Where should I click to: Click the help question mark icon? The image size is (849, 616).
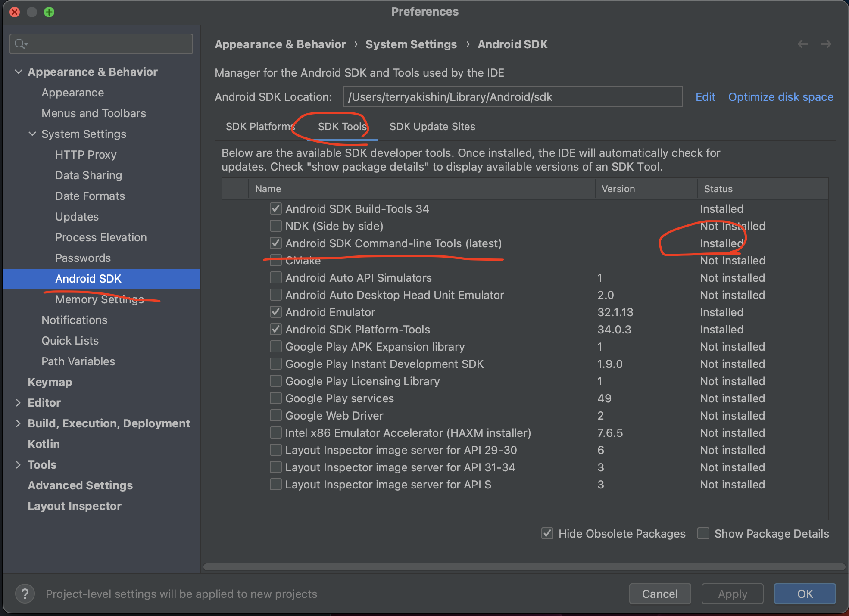coord(25,594)
